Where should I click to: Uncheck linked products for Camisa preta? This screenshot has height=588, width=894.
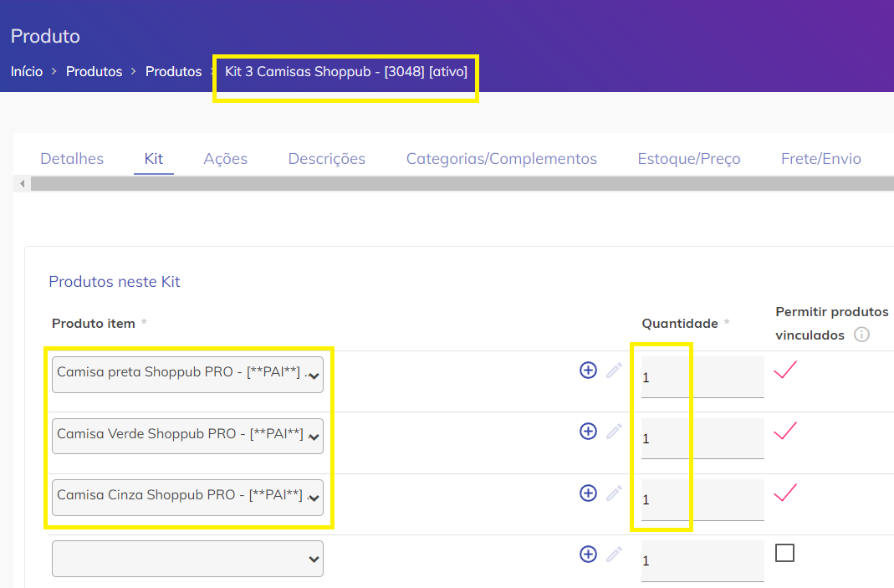(x=785, y=370)
